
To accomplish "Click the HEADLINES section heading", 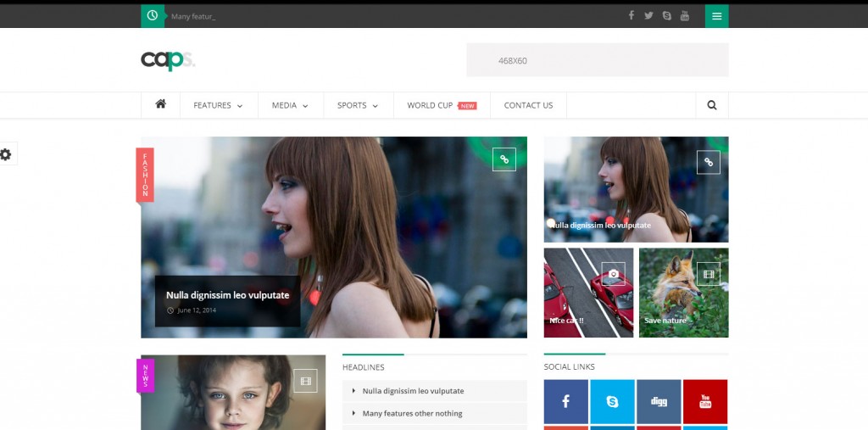I will coord(363,367).
